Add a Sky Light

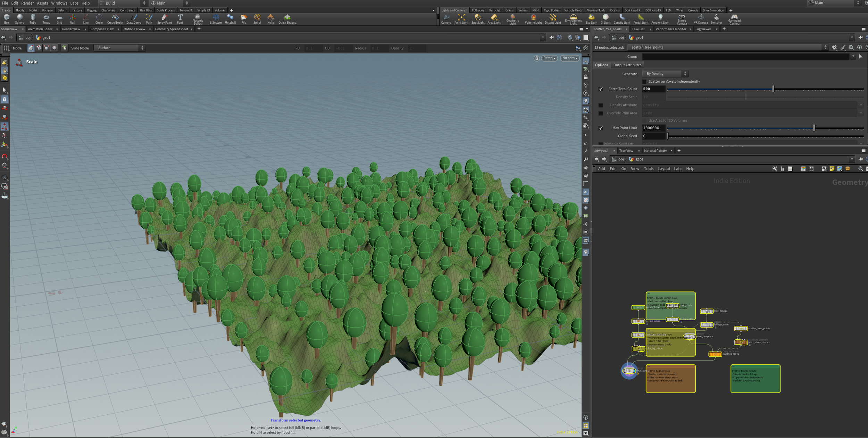591,19
